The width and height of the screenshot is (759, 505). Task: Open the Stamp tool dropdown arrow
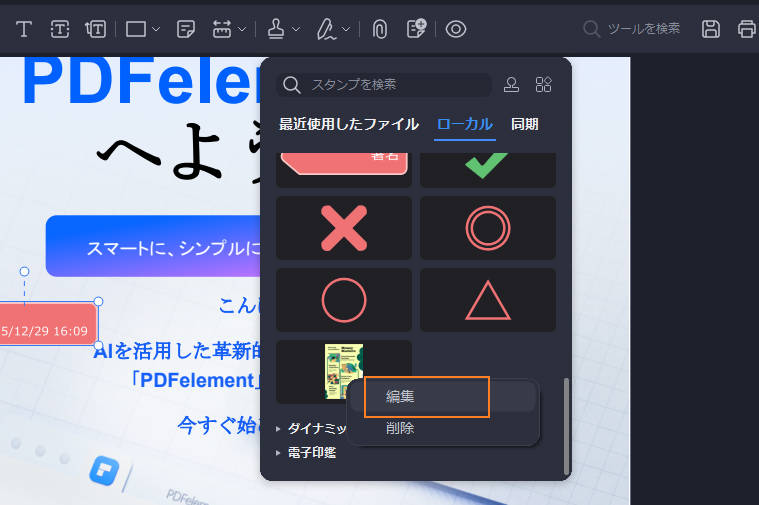296,29
